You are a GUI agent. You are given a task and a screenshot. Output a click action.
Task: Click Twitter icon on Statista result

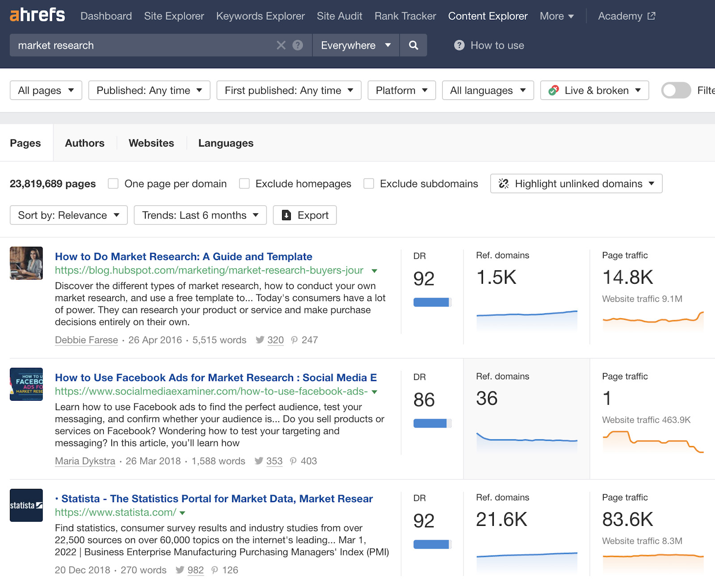point(180,570)
